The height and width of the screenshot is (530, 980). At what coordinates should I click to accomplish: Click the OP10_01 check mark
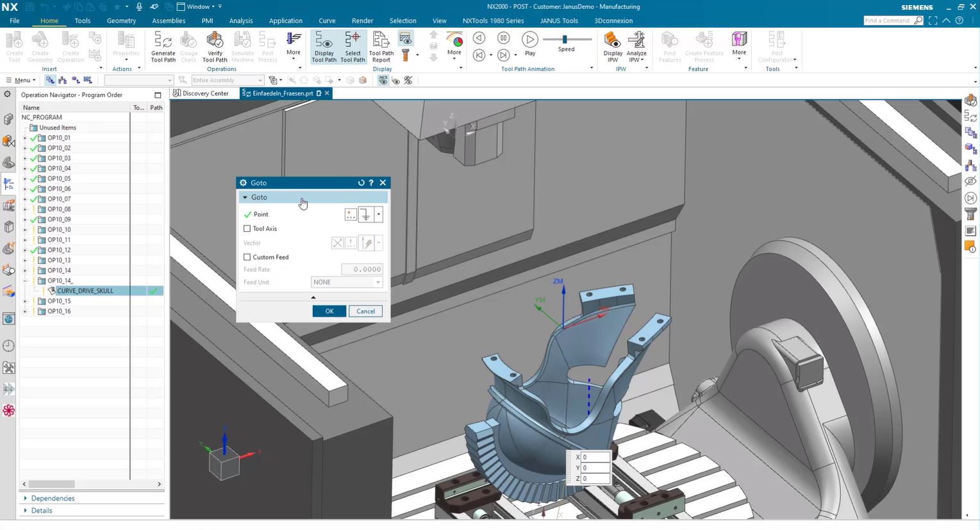coord(34,138)
